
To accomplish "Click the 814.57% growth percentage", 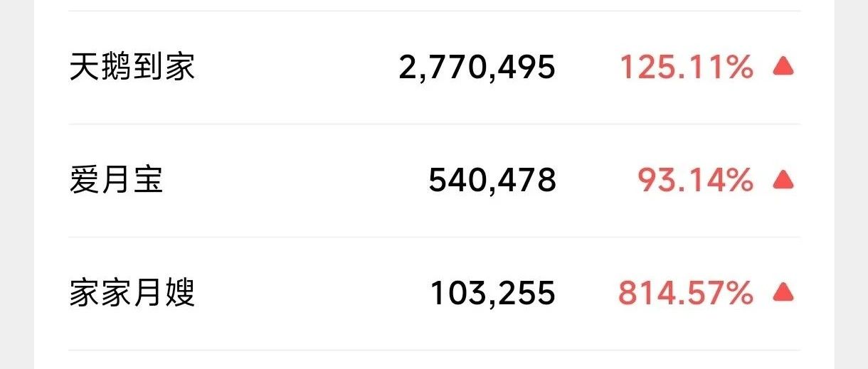I will pyautogui.click(x=685, y=293).
